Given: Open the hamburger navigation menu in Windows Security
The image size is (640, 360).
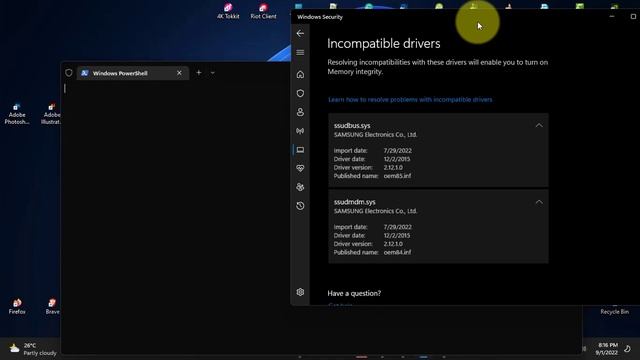Looking at the screenshot, I should click(x=300, y=53).
